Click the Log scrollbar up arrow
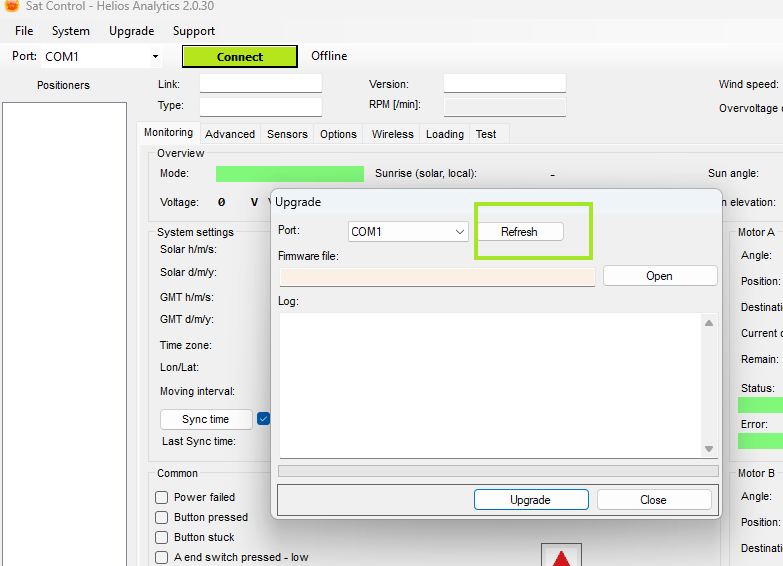This screenshot has width=783, height=566. tap(709, 323)
